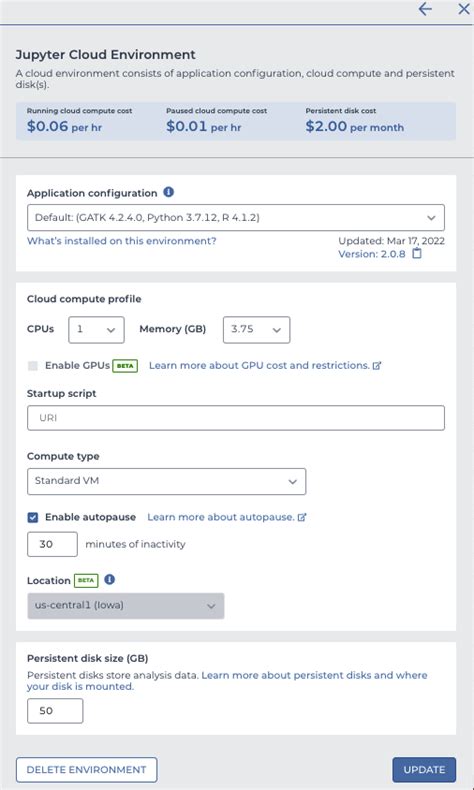Click the Jupyter Cloud Environment title
474x790 pixels.
pos(105,54)
